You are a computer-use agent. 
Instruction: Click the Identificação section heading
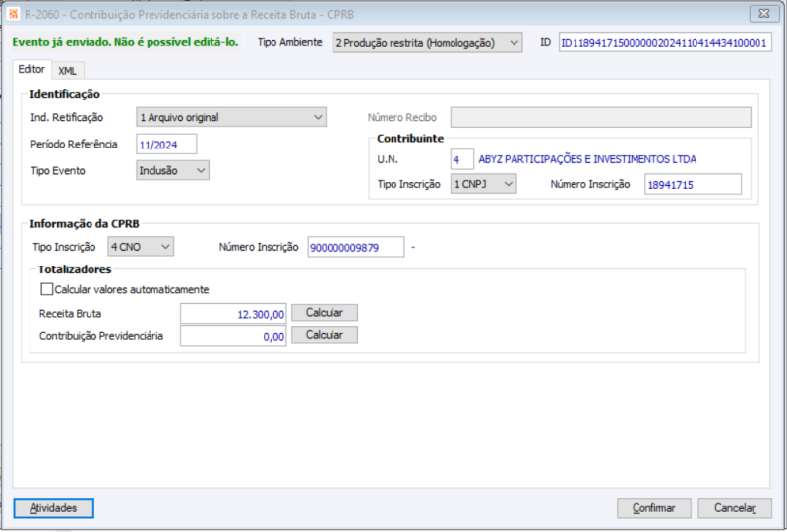[65, 94]
